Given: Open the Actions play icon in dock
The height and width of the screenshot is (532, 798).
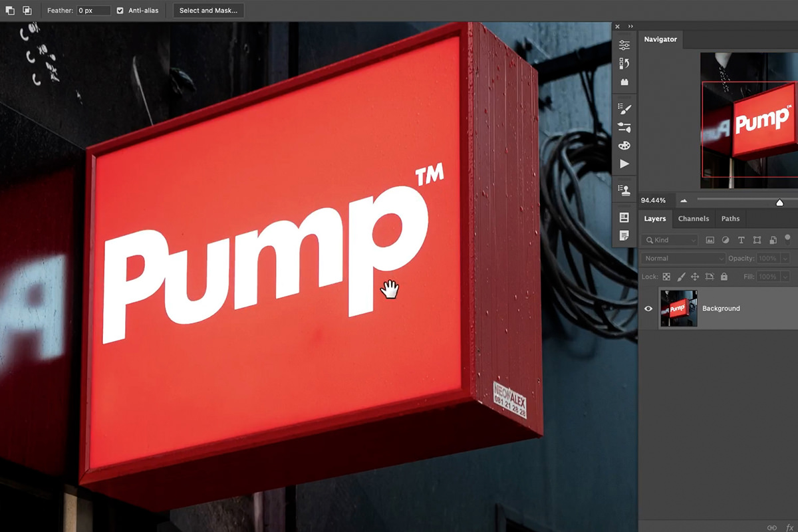Looking at the screenshot, I should (x=624, y=164).
